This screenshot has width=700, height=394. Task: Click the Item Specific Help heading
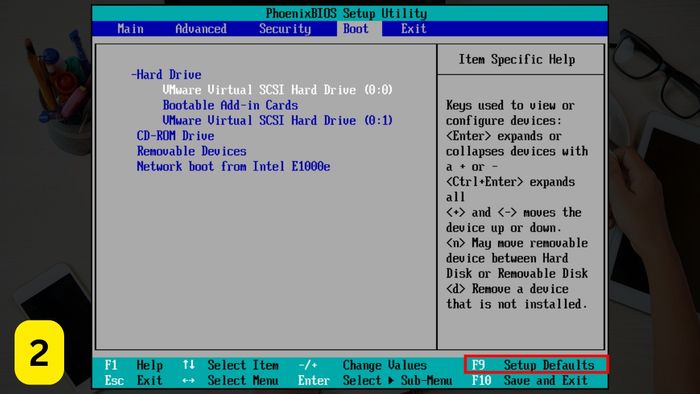tap(517, 59)
